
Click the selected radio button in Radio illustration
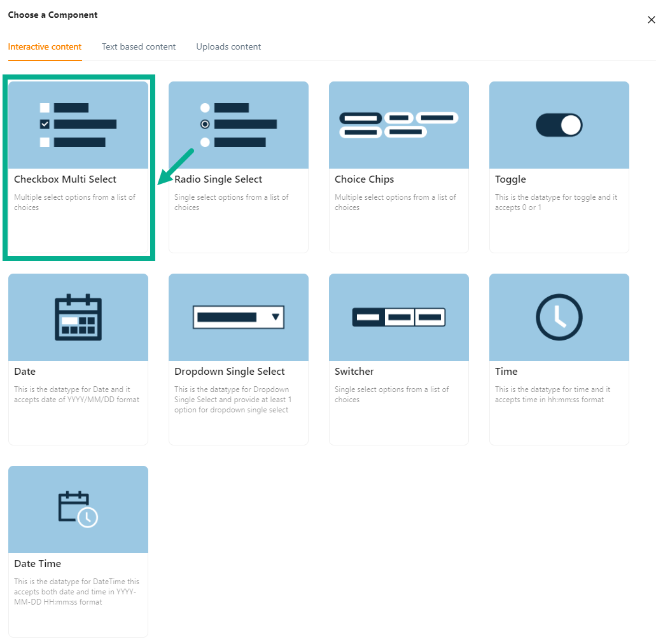205,125
